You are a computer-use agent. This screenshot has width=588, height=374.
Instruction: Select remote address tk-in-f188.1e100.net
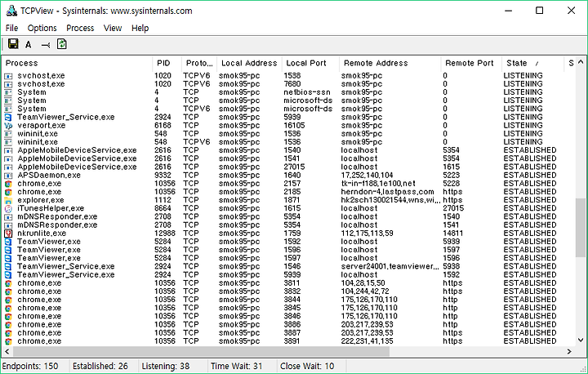pos(377,184)
